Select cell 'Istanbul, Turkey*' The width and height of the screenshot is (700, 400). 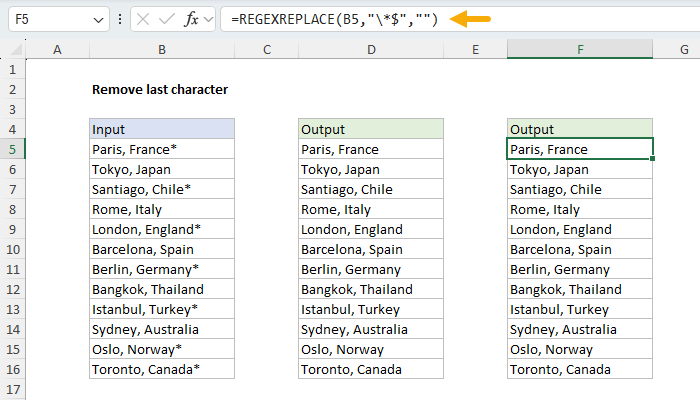pos(162,309)
